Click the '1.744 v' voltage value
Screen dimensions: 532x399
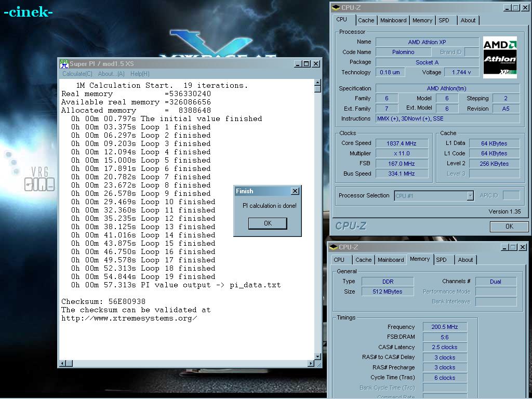coord(461,72)
